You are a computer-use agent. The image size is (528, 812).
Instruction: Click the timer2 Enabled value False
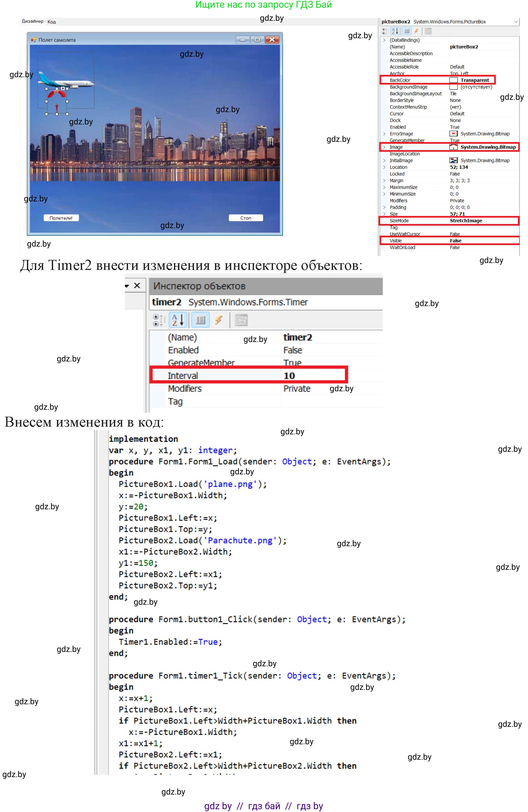pyautogui.click(x=293, y=350)
